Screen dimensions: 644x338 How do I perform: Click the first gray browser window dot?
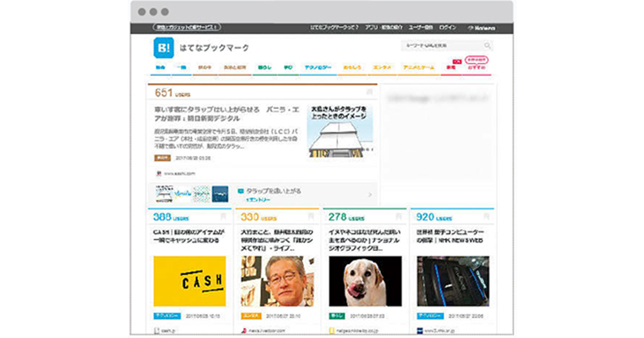click(142, 11)
